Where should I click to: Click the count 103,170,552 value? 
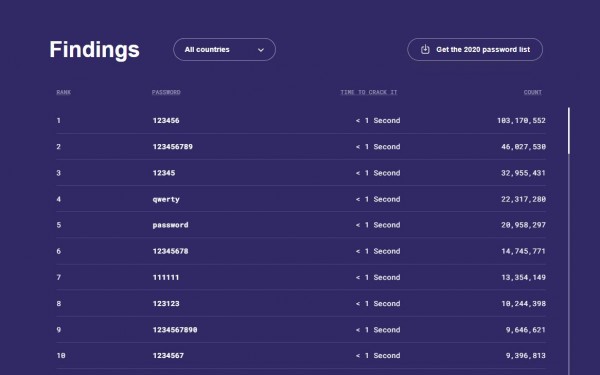pos(522,121)
